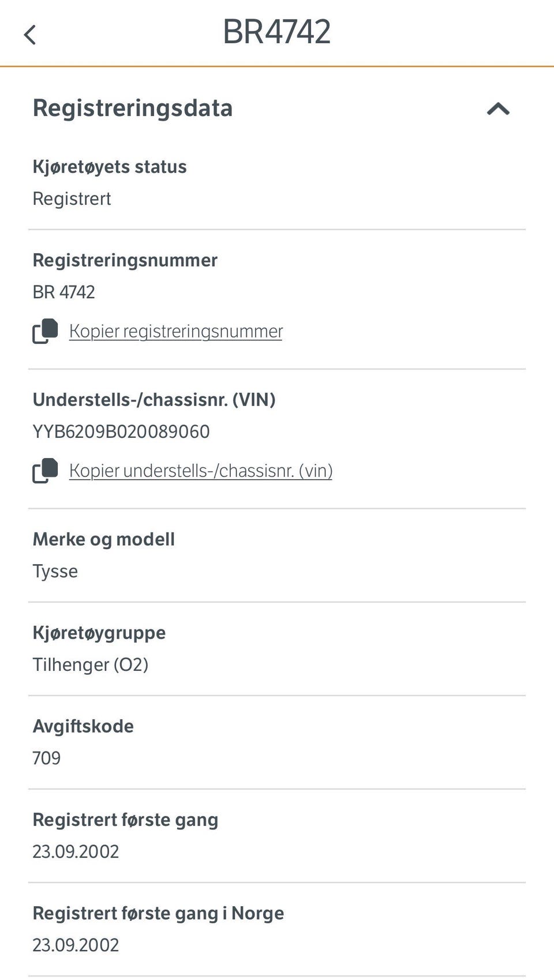The width and height of the screenshot is (554, 980).
Task: Tap the 'Avgiftskode' label
Action: tap(83, 726)
